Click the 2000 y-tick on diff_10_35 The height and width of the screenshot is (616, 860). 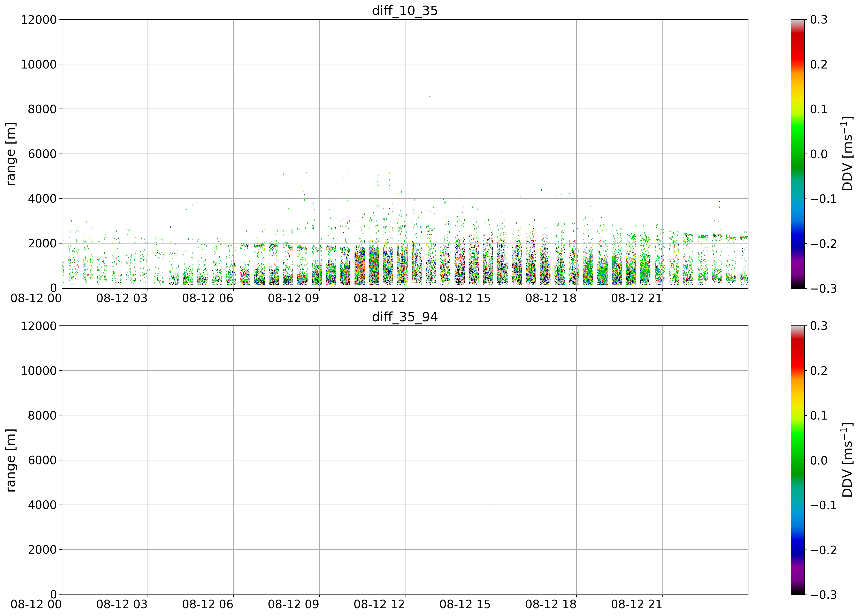42,244
